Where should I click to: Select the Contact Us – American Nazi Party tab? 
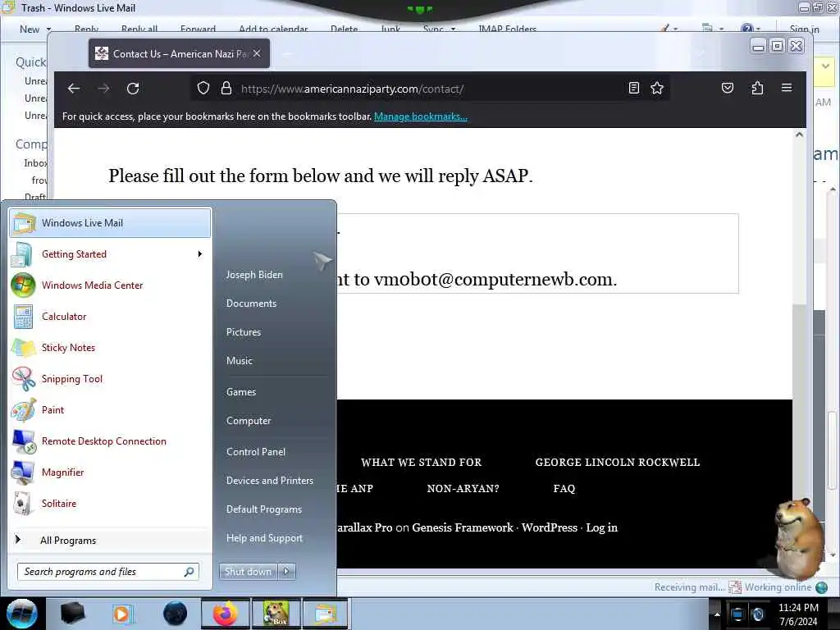[180, 53]
